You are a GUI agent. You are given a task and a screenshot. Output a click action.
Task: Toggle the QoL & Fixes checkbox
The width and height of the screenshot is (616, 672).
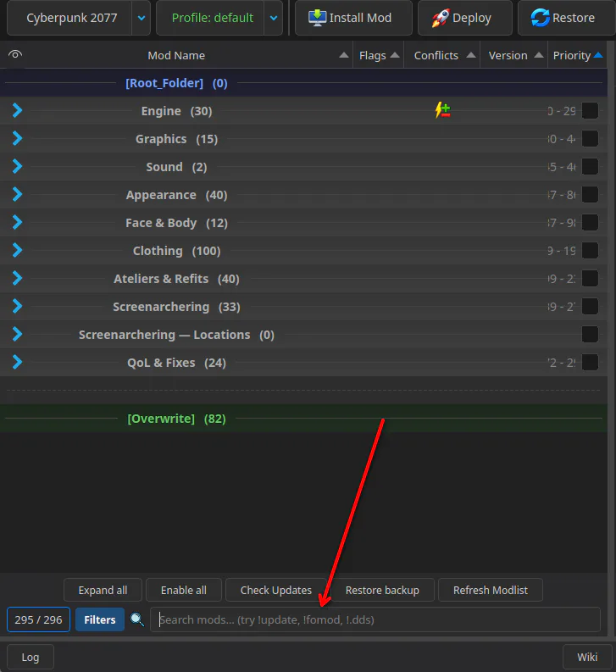pos(590,362)
